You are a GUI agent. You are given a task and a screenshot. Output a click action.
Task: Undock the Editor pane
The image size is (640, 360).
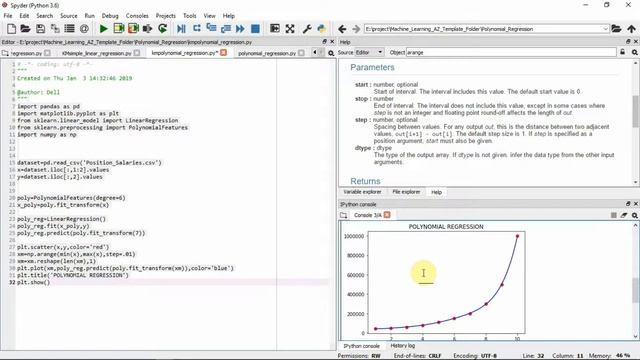324,42
